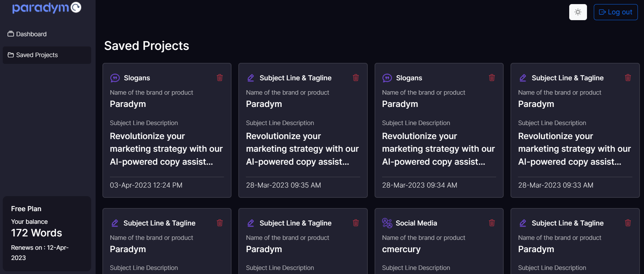Open the Slogans project dated 03-Apr-2023

click(167, 137)
